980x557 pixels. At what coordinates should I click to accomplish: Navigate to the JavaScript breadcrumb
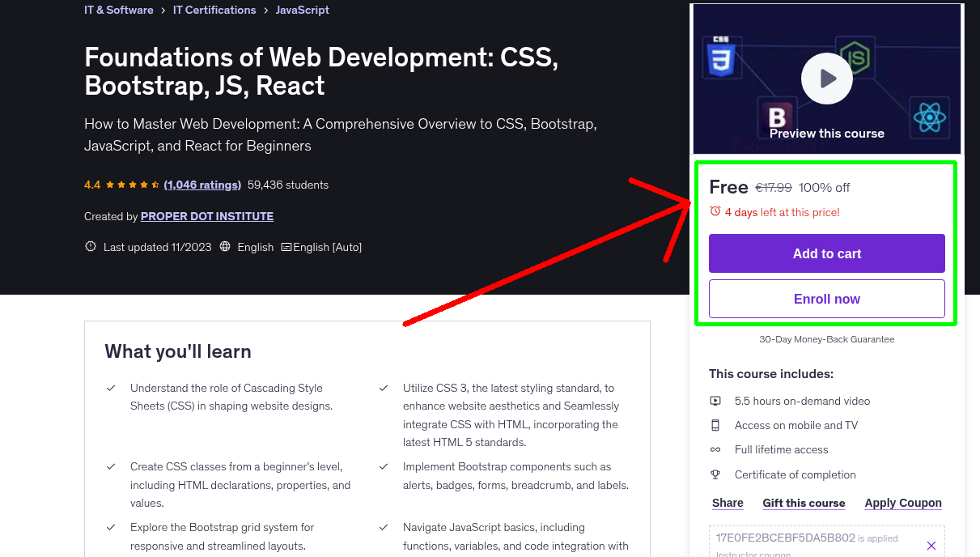302,10
